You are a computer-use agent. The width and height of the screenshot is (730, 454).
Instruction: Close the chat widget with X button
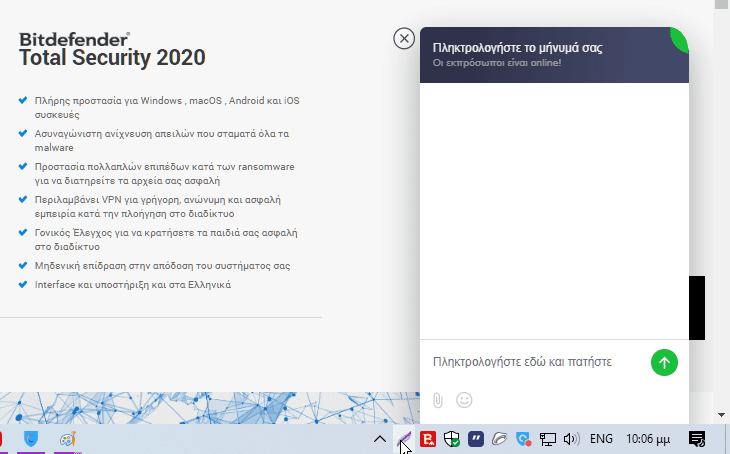click(404, 39)
